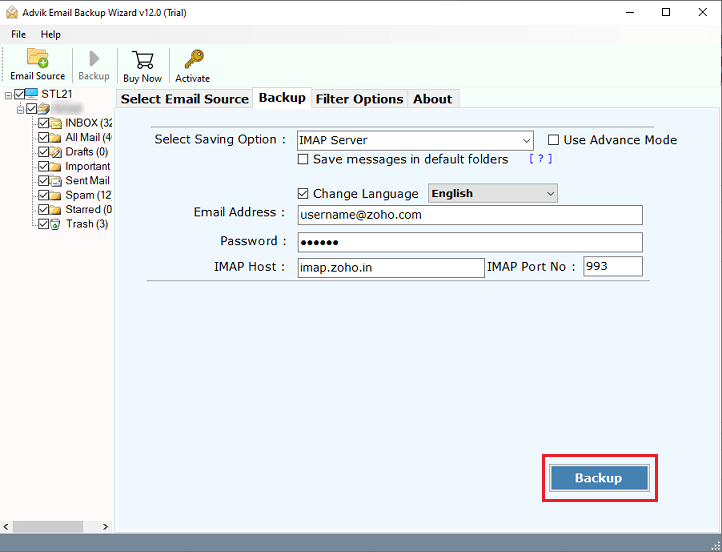The image size is (722, 552).
Task: Click the Buy Now shopping cart icon
Action: 142,60
